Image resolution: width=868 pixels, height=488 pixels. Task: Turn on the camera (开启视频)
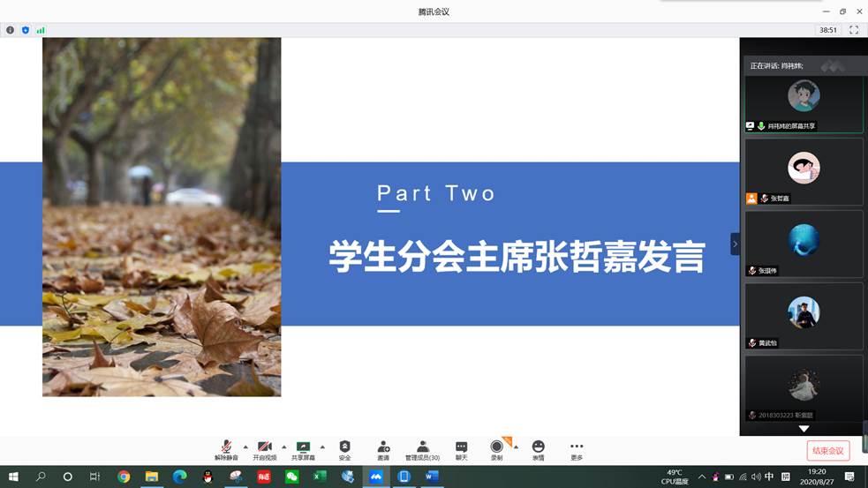pyautogui.click(x=264, y=448)
